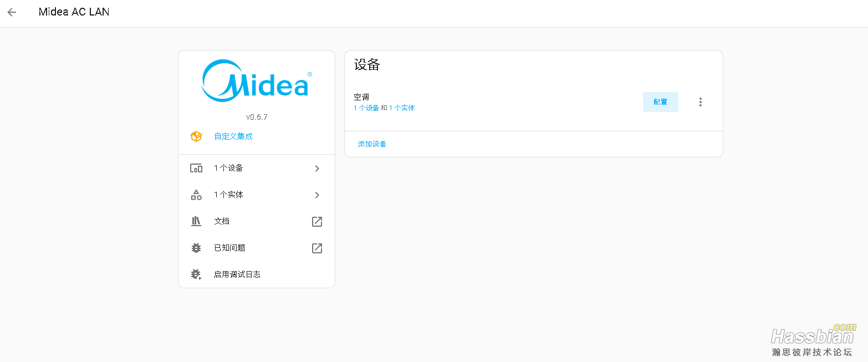Open the 1 个实体 row
This screenshot has width=868, height=362.
pyautogui.click(x=257, y=195)
